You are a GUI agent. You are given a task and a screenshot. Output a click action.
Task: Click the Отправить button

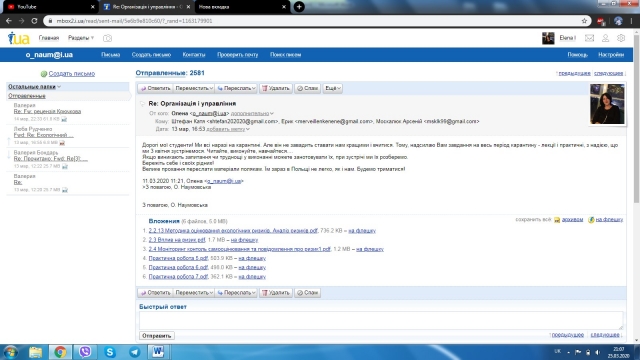pos(157,336)
